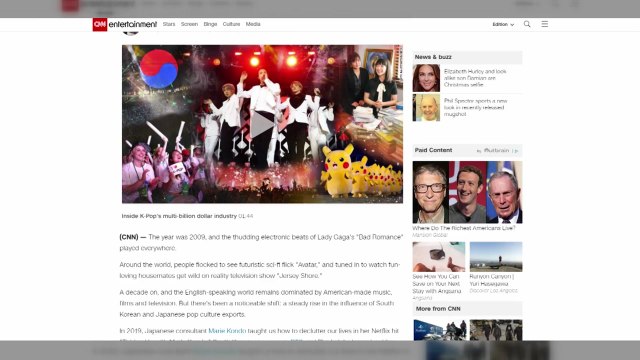Open the Binge section
Viewport: 640px width, 360px height.
coord(210,24)
